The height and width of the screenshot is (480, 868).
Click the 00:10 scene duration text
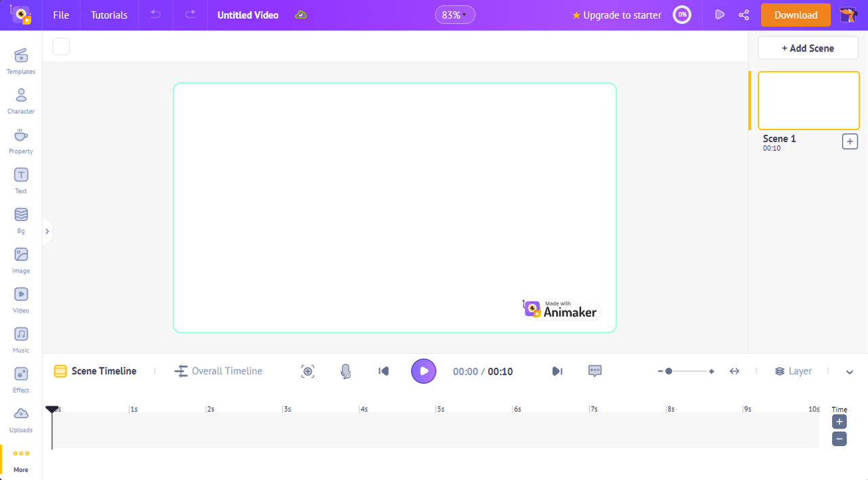tap(772, 148)
